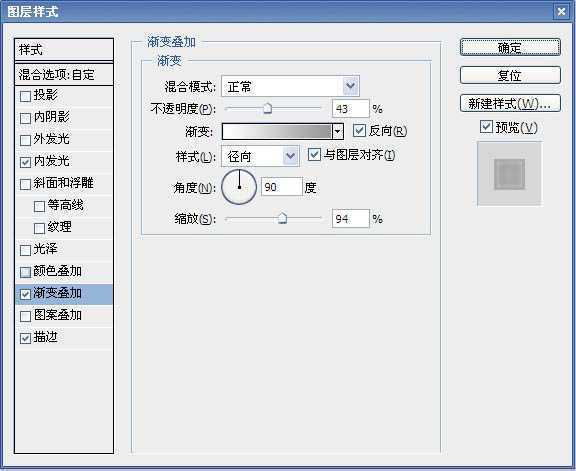This screenshot has height=471, width=576.
Task: Click the 不透明度 opacity slider handle
Action: pyautogui.click(x=268, y=108)
